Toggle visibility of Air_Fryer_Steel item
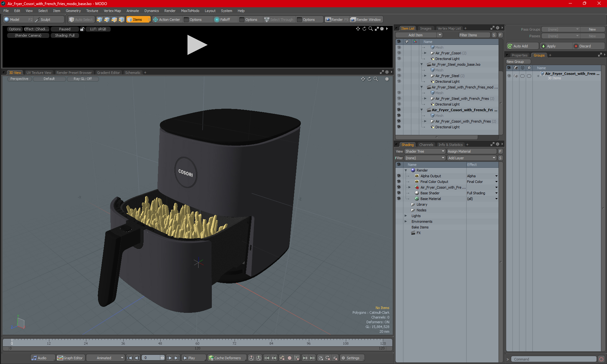This screenshot has width=607, height=364. point(399,76)
